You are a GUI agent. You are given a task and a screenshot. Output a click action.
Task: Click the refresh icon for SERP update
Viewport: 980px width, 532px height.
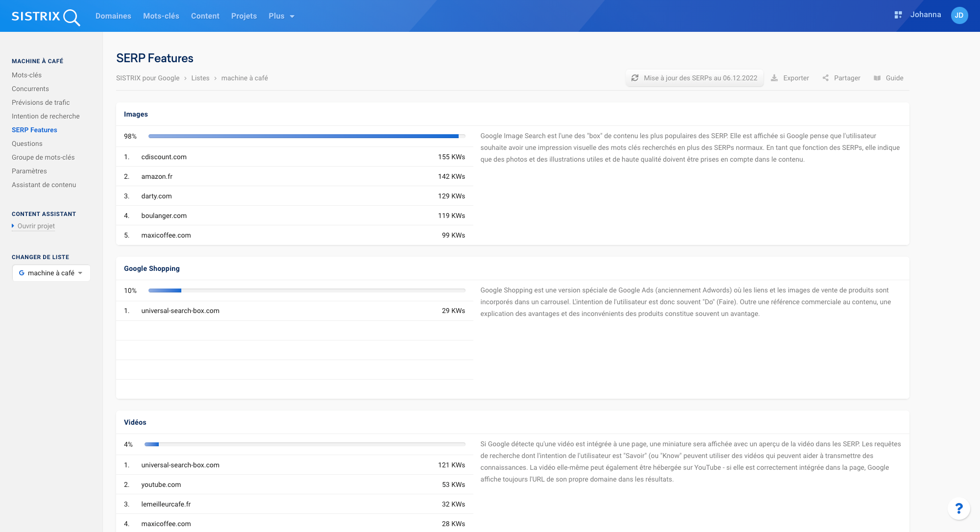(x=635, y=78)
